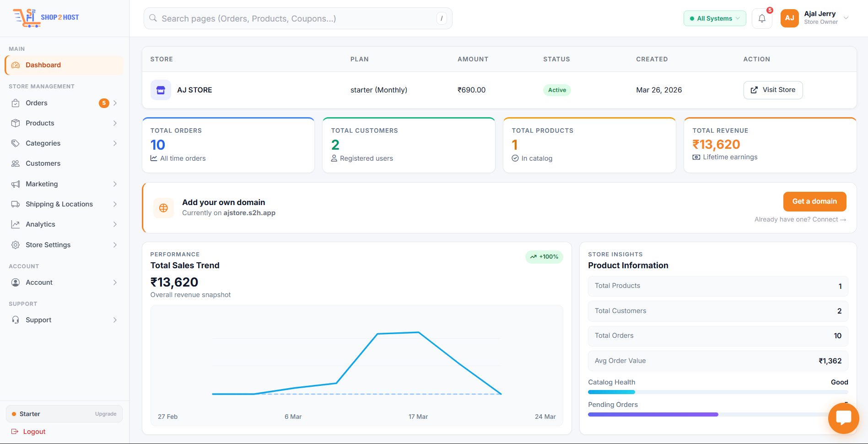Screen dimensions: 868x444
Task: Expand the Store Settings menu chevron
Action: pos(115,245)
